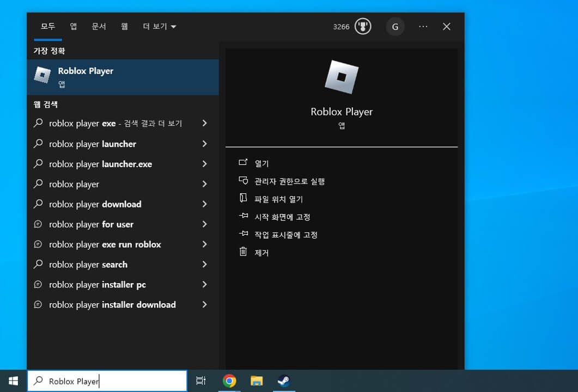Click search icon beside roblox player download
Screen dimensions: 578x392
38,204
